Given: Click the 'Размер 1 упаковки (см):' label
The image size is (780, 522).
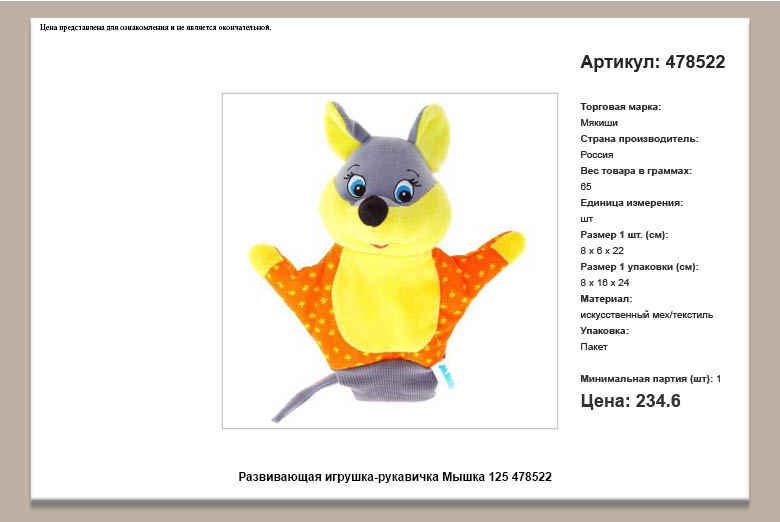Looking at the screenshot, I should (x=639, y=266).
